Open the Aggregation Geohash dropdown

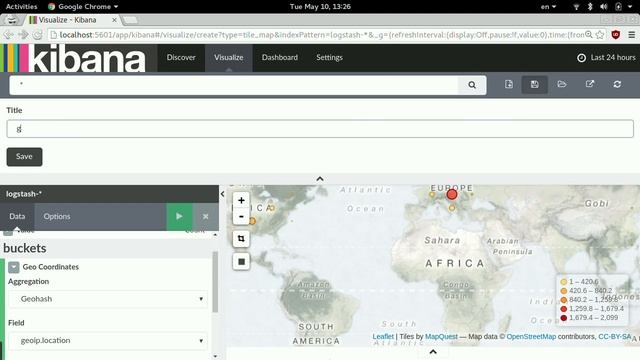[x=108, y=299]
